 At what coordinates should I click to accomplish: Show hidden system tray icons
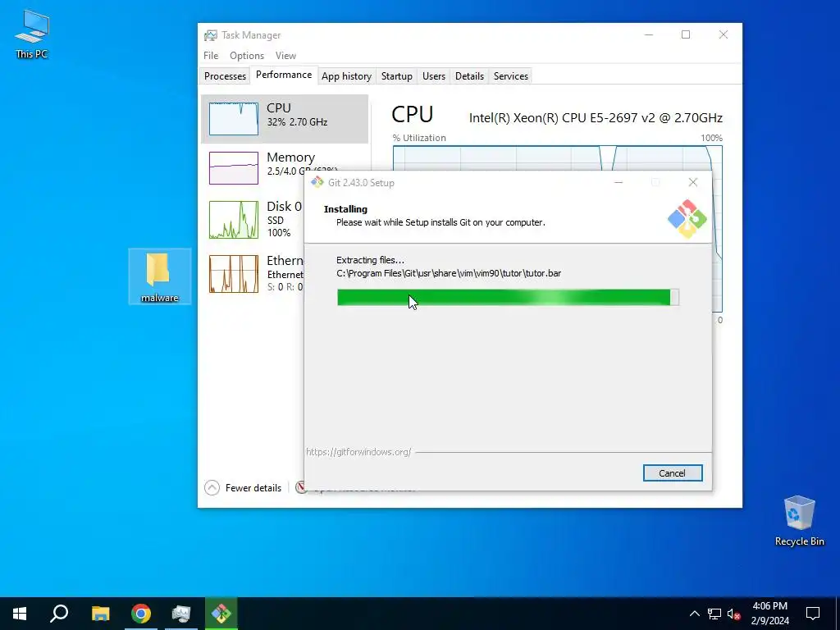click(x=694, y=614)
